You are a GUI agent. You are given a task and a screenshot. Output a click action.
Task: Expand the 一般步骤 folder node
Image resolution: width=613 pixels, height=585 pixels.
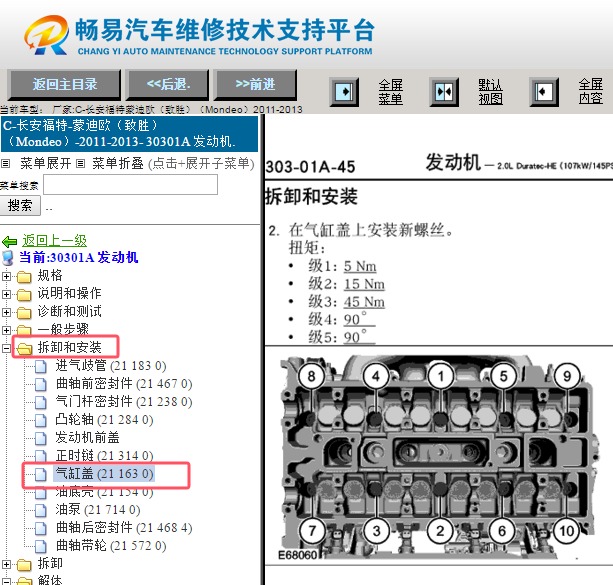click(x=6, y=330)
